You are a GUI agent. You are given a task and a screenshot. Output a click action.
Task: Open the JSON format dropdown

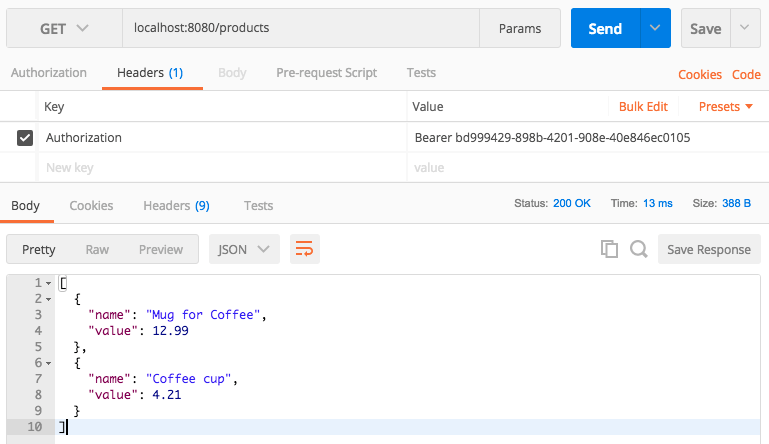click(x=244, y=249)
